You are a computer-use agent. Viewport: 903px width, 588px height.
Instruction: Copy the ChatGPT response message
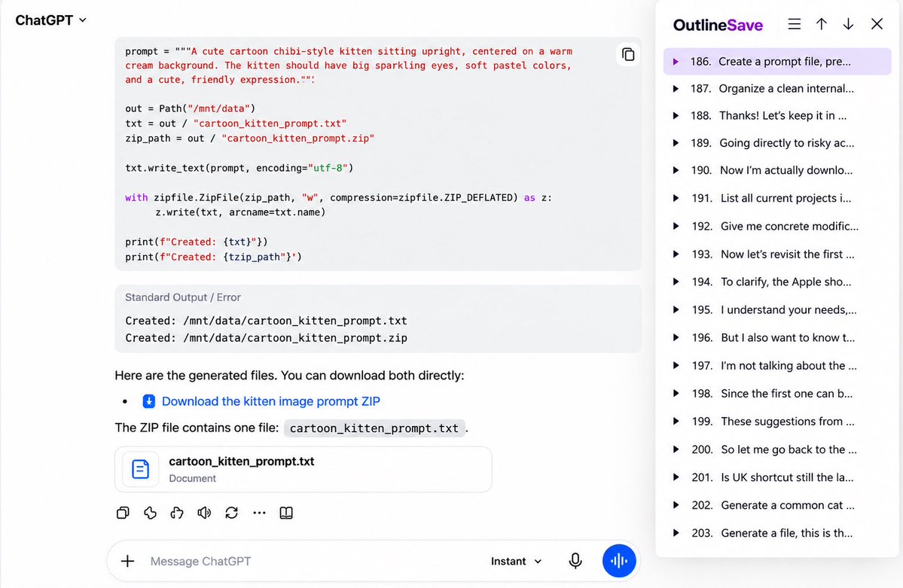tap(123, 513)
